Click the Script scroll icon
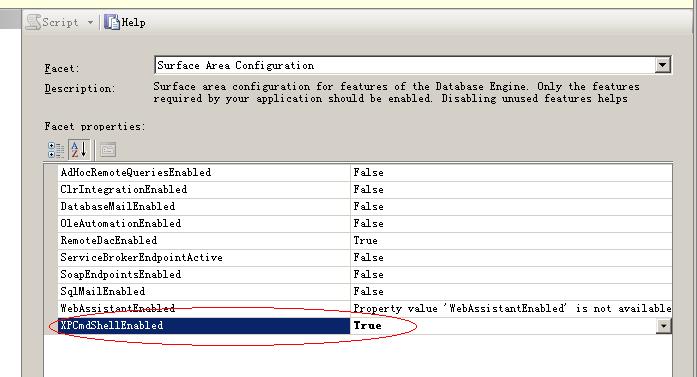Image resolution: width=697 pixels, height=377 pixels. tap(33, 22)
